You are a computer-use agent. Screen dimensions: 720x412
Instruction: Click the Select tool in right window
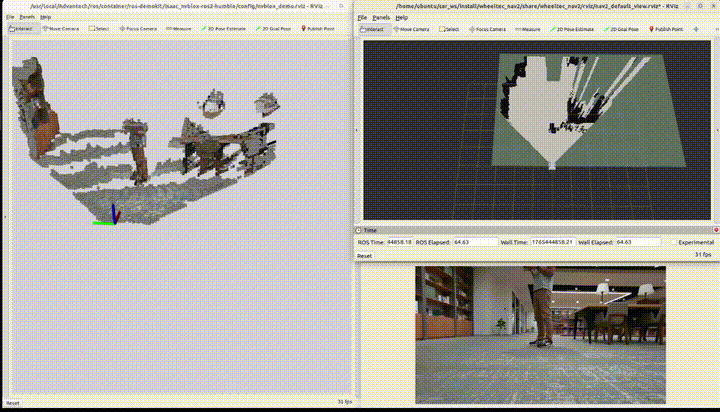449,30
